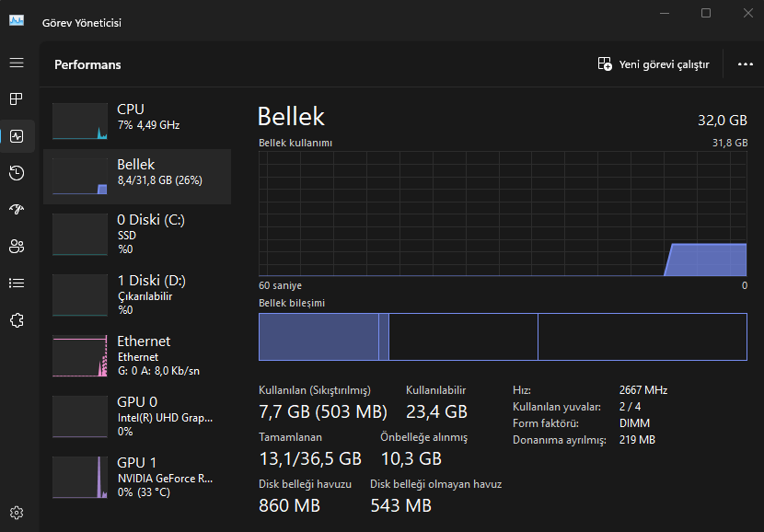
Task: Select GPU 0 Intel UHD Graphics entry
Action: click(136, 416)
